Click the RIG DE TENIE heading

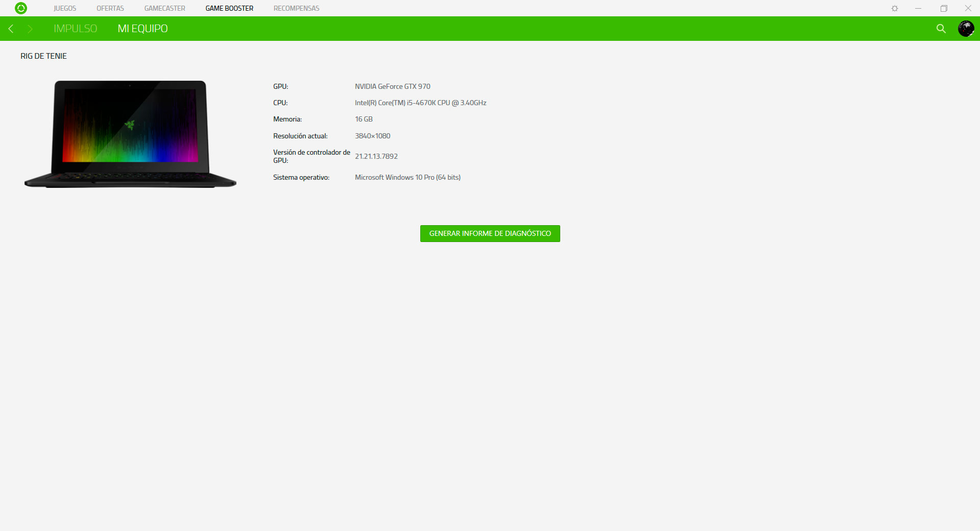point(43,56)
